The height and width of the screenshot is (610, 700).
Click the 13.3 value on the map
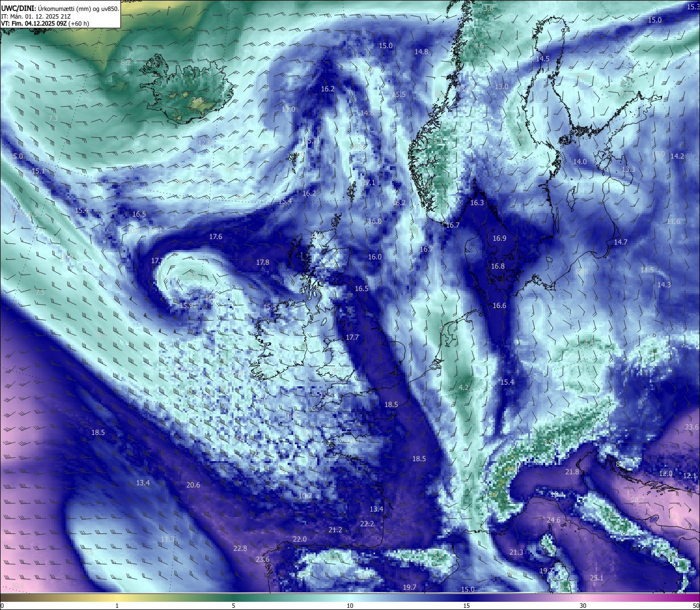pyautogui.click(x=628, y=170)
